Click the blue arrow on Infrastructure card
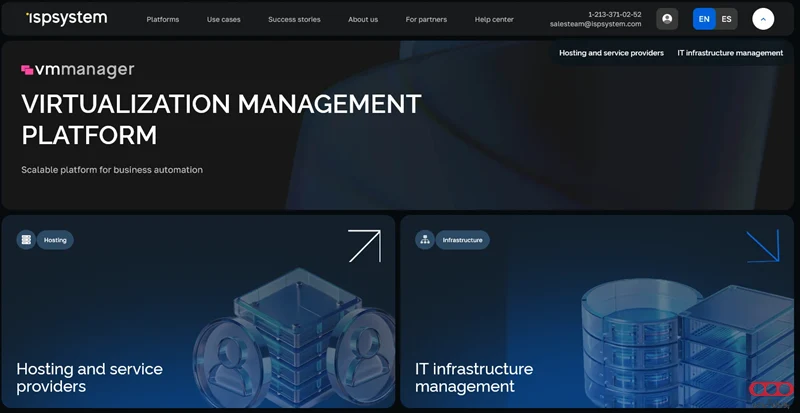 (763, 246)
